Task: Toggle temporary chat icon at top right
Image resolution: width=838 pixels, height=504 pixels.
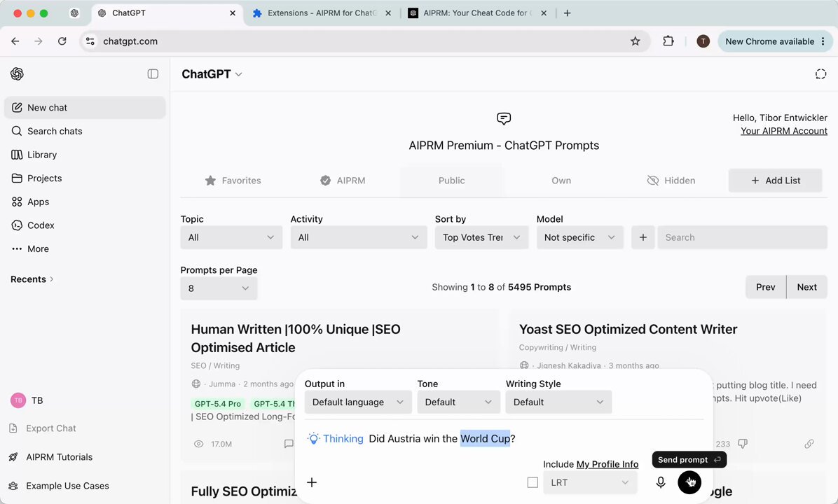Action: click(x=820, y=73)
